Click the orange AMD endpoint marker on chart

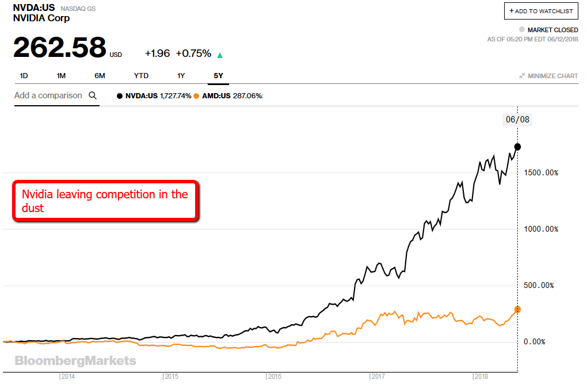tap(517, 309)
